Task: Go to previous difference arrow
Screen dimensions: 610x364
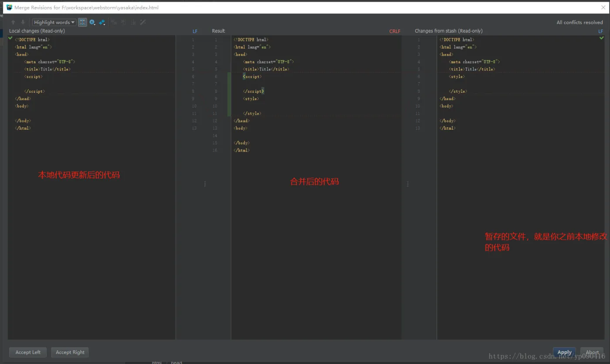Action: 13,22
